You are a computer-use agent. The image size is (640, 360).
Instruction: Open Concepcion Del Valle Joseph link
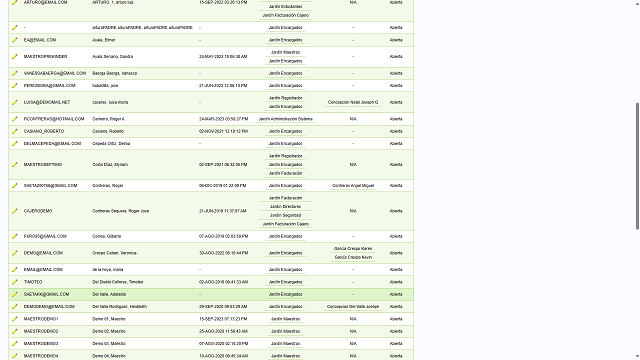tap(353, 307)
